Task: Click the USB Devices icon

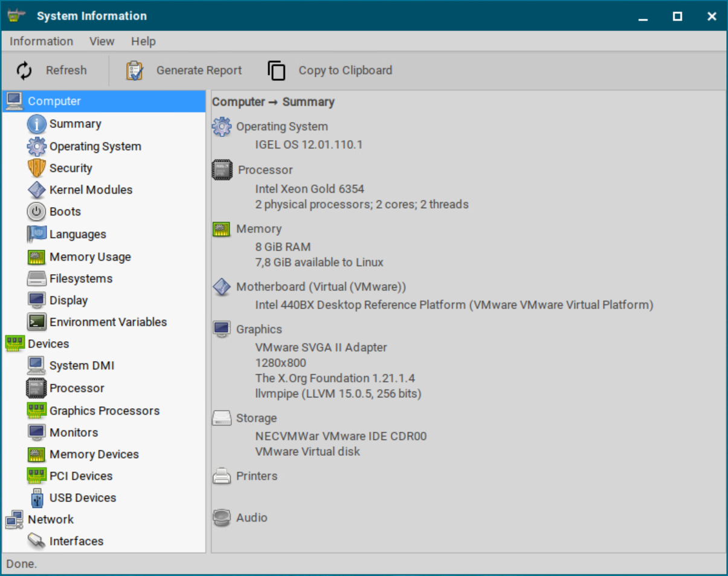Action: click(x=36, y=498)
